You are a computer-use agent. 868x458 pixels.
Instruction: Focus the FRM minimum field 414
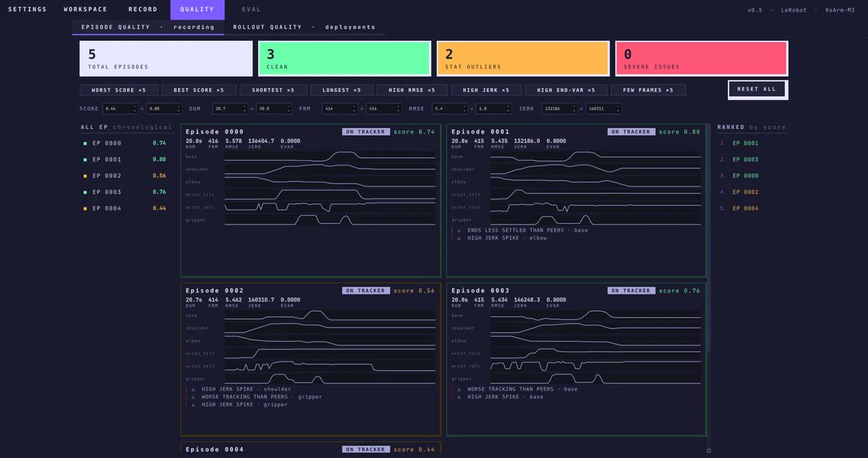click(x=340, y=109)
